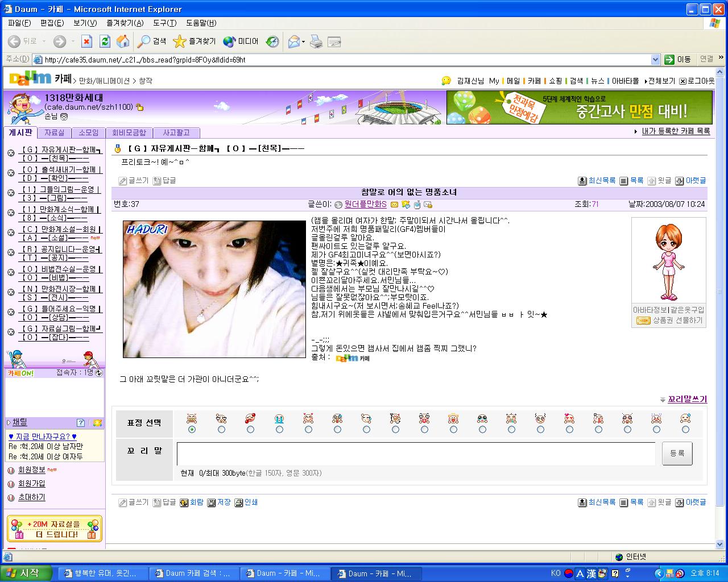Click top 답글 reply link
This screenshot has width=728, height=582.
pyautogui.click(x=164, y=181)
